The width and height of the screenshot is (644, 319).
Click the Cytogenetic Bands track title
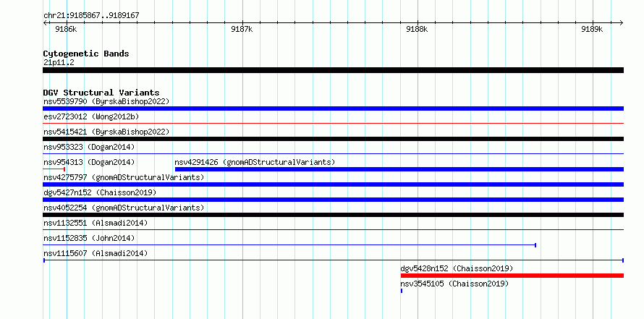[86, 54]
